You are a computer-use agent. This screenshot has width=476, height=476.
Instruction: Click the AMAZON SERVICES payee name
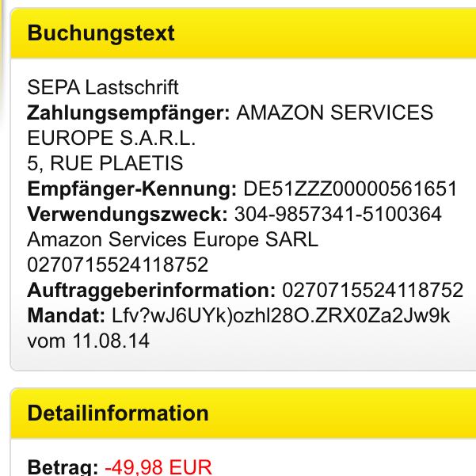point(335,112)
